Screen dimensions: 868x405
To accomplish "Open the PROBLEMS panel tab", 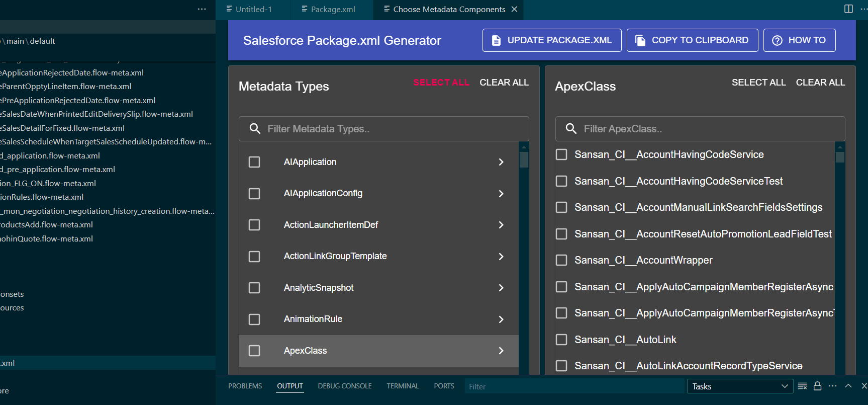I will tap(245, 386).
